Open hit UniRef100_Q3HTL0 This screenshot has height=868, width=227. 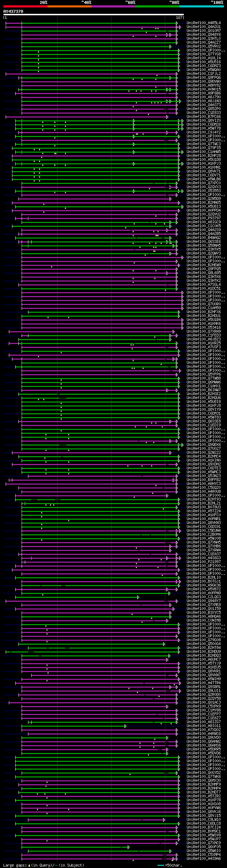click(204, 39)
